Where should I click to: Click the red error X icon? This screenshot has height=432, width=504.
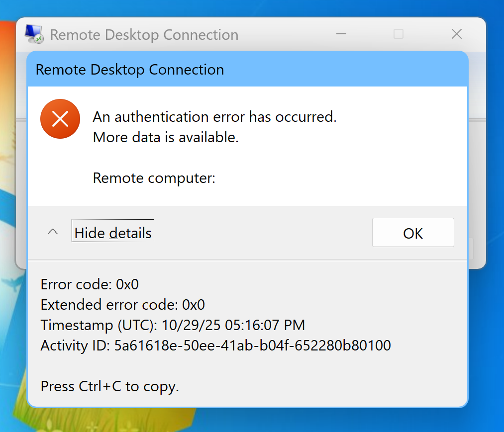pos(60,119)
